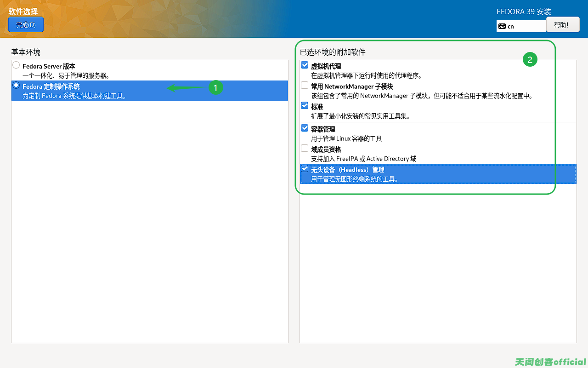Click the Fedora Server 版本 label
The width and height of the screenshot is (588, 368).
[x=49, y=66]
